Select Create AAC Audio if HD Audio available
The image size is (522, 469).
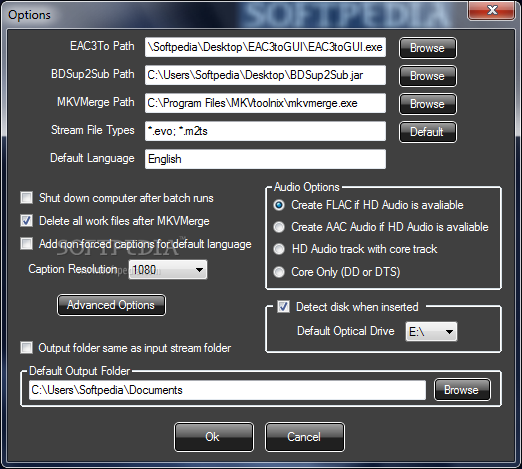(x=279, y=227)
